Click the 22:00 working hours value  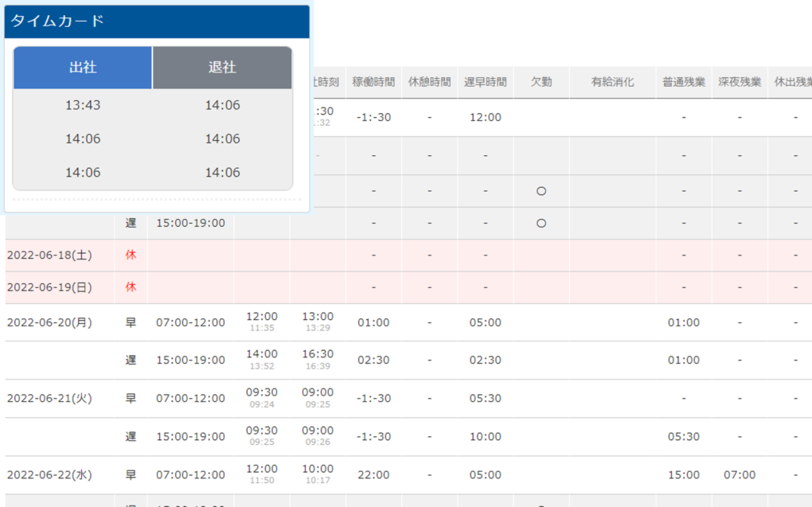[x=373, y=474]
